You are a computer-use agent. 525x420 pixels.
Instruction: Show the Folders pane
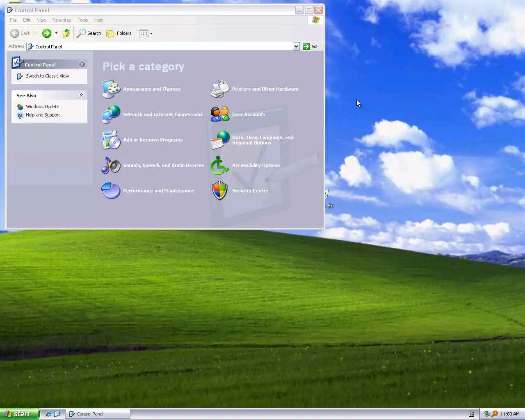click(x=119, y=33)
